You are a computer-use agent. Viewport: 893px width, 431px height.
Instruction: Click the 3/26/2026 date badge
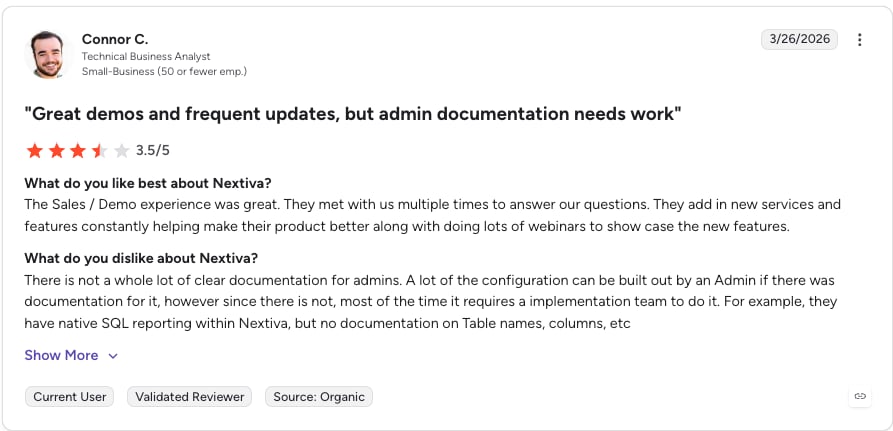pyautogui.click(x=799, y=39)
